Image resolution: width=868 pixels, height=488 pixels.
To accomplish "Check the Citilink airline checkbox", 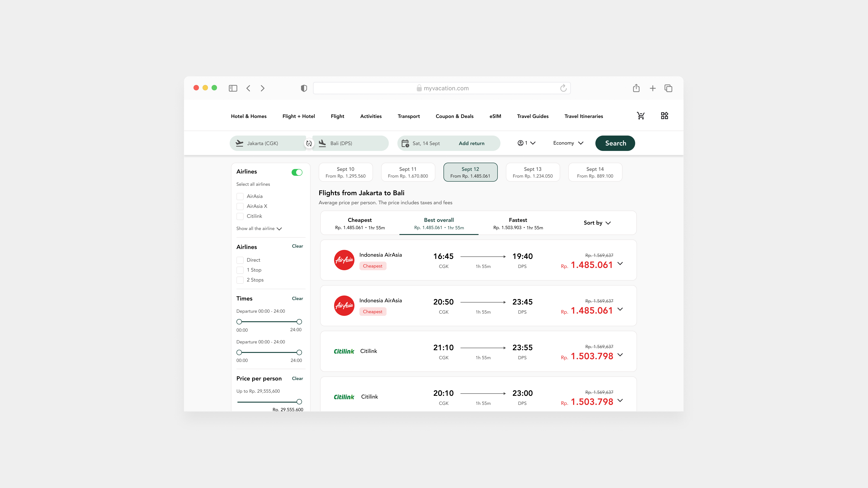I will coord(240,216).
